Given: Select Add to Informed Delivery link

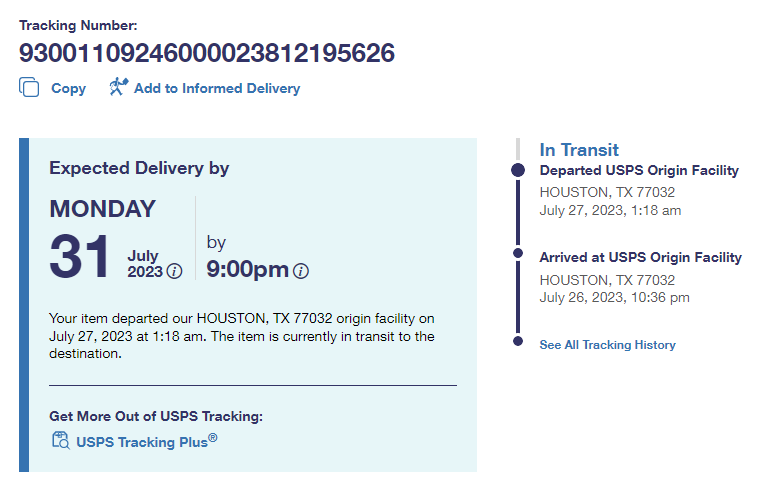Looking at the screenshot, I should (216, 88).
